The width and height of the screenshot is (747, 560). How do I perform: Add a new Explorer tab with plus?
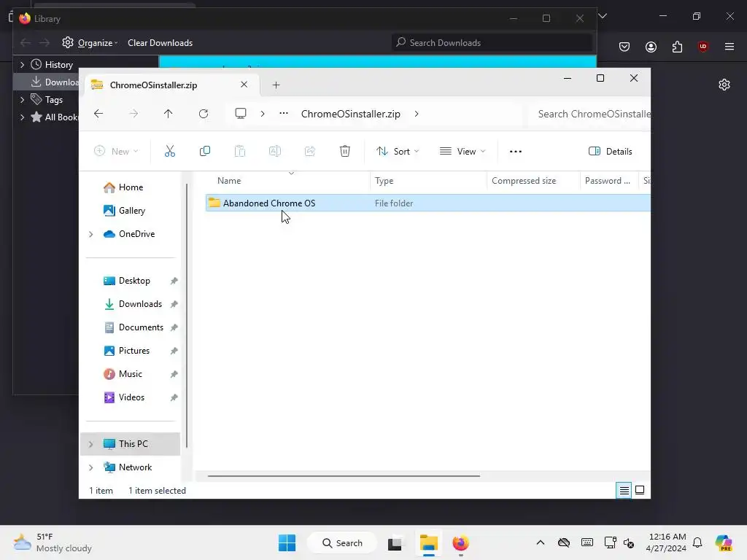point(276,85)
